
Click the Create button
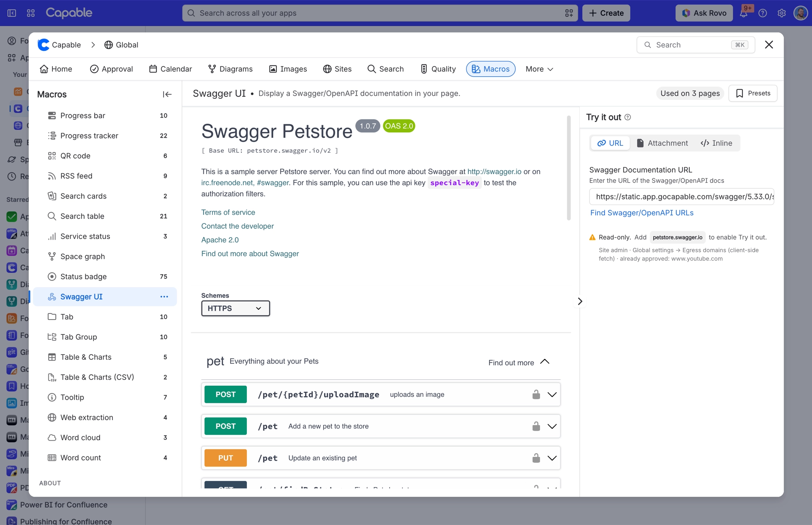(x=606, y=13)
